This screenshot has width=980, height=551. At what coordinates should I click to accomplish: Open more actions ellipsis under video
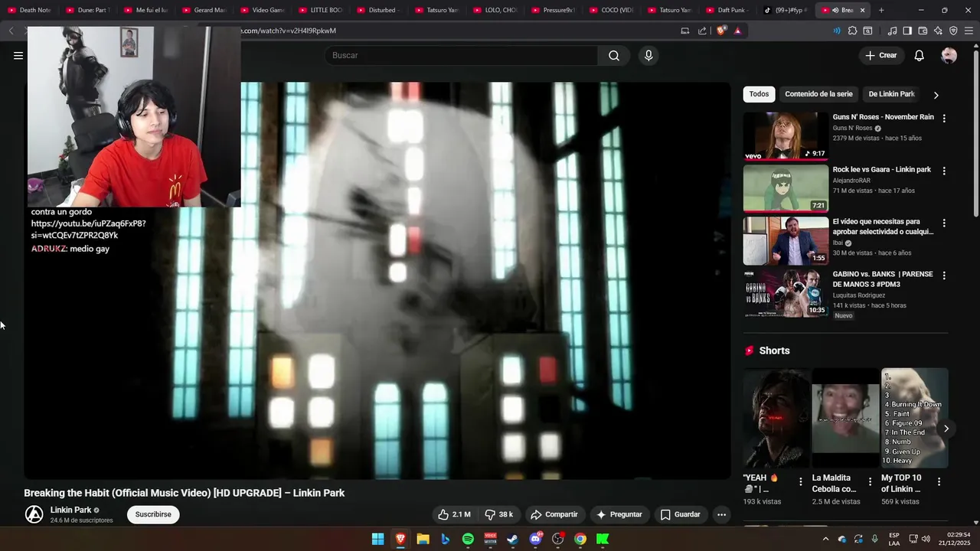(x=721, y=514)
